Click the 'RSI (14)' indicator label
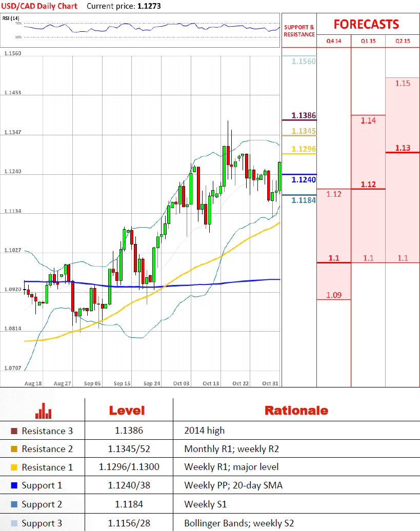The image size is (420, 531). 11,18
